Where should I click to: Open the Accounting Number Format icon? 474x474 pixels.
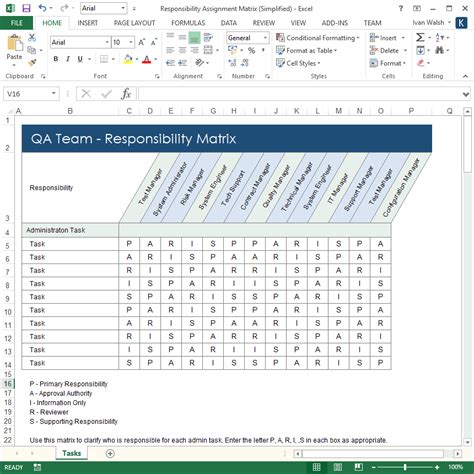point(232,50)
